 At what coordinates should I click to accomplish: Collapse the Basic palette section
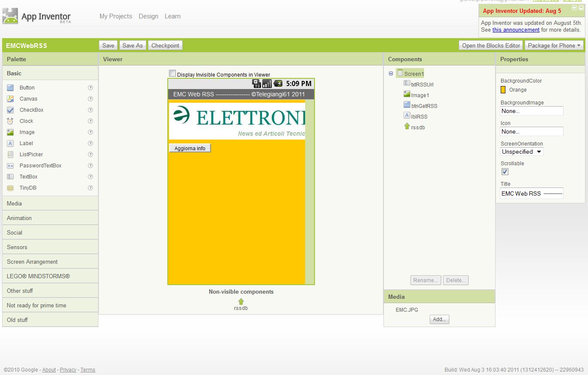click(x=50, y=73)
